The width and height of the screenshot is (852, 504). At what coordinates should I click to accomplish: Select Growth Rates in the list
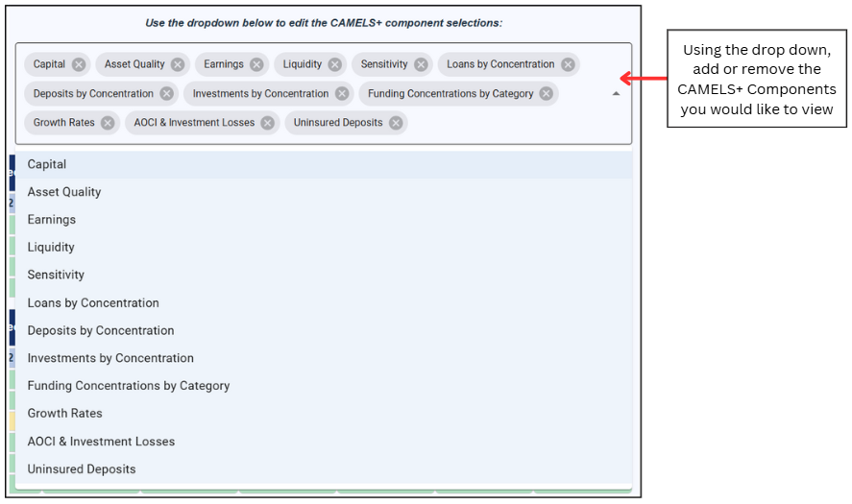point(64,413)
